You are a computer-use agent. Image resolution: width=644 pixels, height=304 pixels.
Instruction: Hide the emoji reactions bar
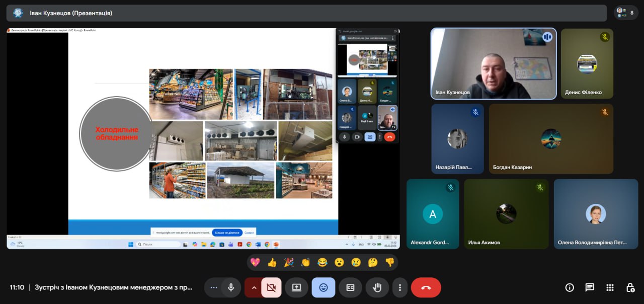[x=323, y=287]
